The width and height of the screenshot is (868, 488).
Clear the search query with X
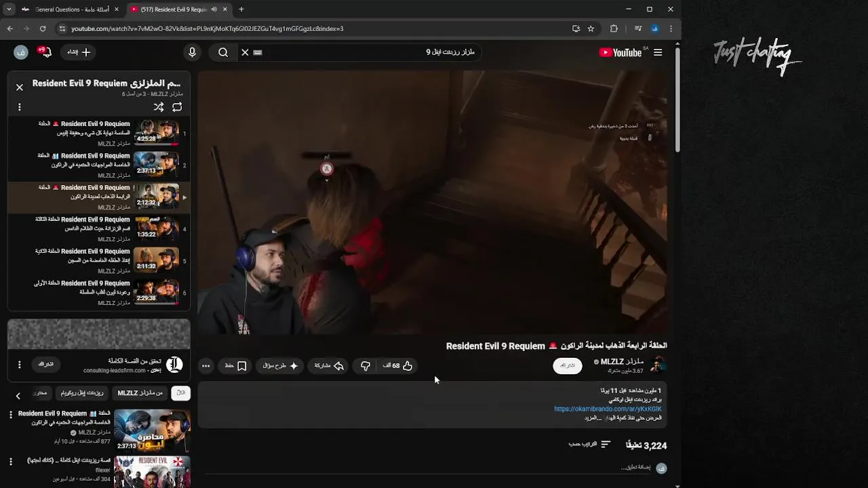click(x=245, y=52)
